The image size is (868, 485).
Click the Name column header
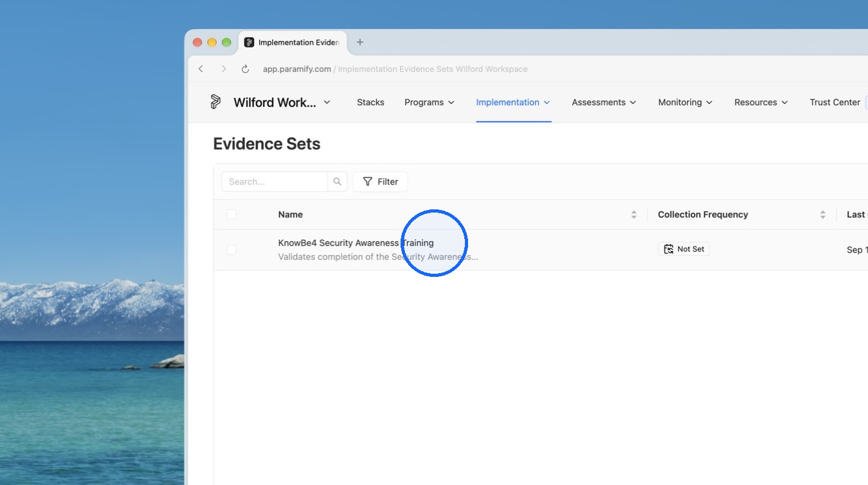coord(290,214)
